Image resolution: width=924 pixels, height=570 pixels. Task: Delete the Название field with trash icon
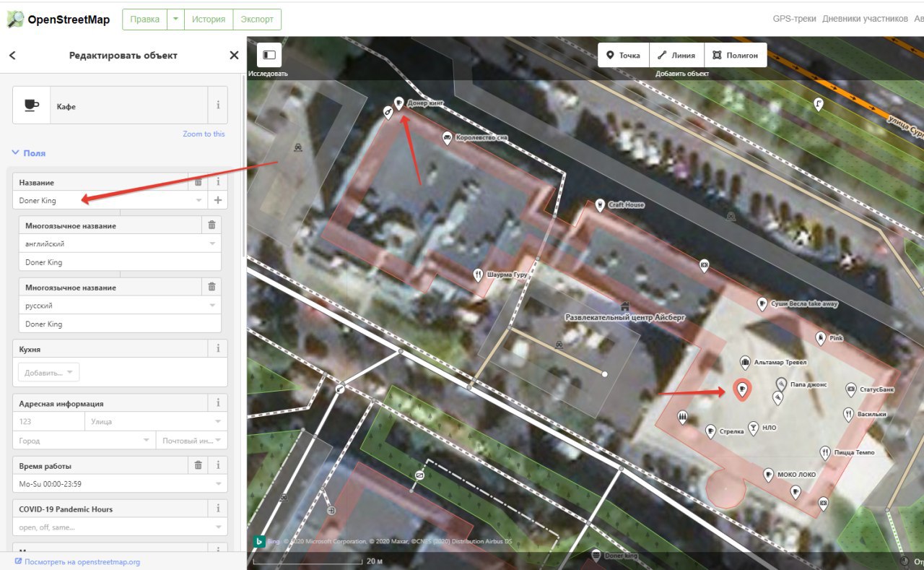(199, 182)
